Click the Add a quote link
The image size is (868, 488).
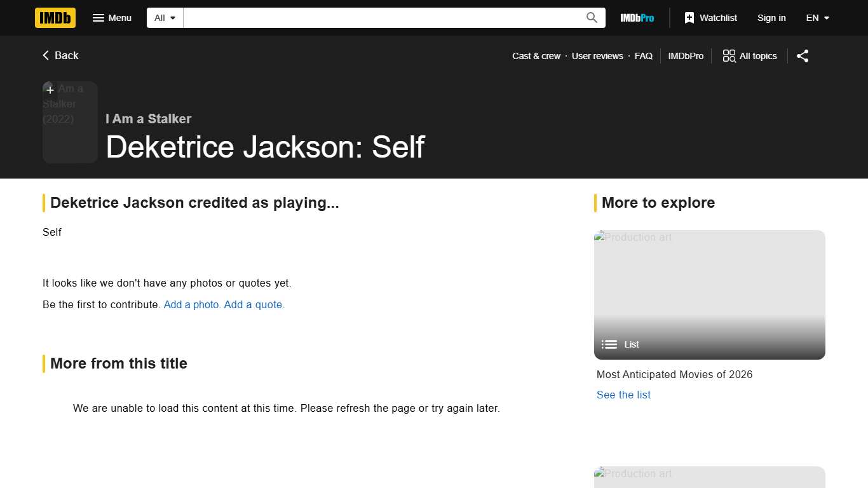[253, 304]
